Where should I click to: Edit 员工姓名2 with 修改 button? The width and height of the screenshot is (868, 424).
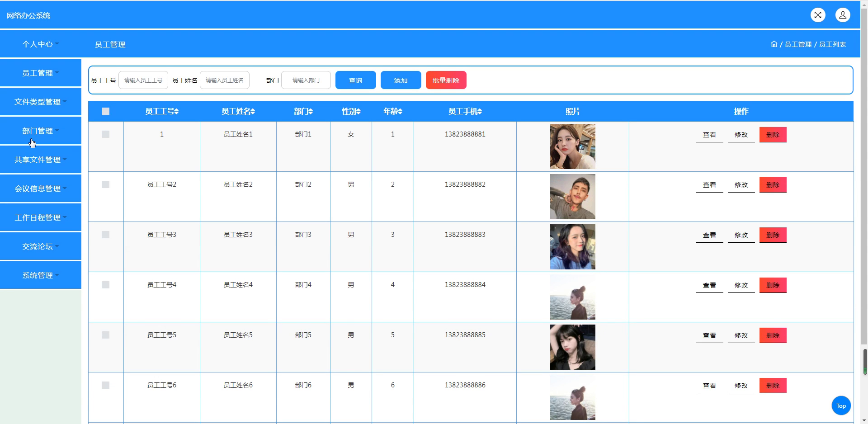tap(741, 185)
